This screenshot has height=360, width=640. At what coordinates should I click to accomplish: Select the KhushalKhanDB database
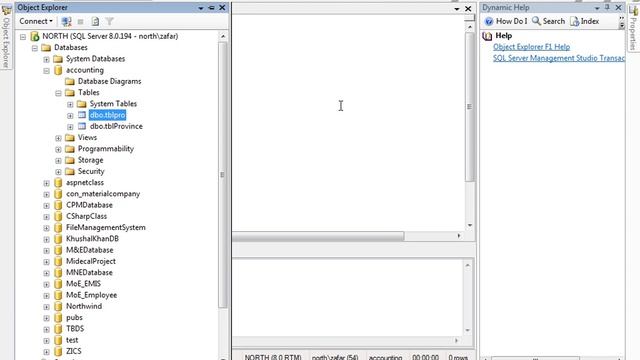(92, 239)
